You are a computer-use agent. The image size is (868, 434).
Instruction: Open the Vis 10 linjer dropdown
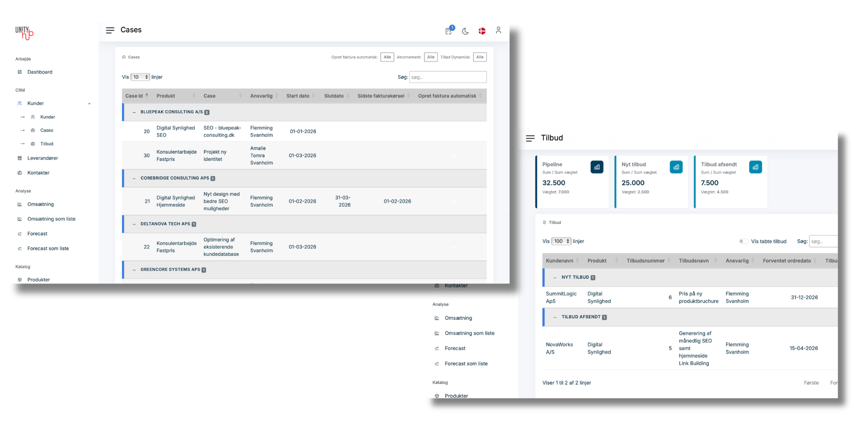tap(140, 77)
